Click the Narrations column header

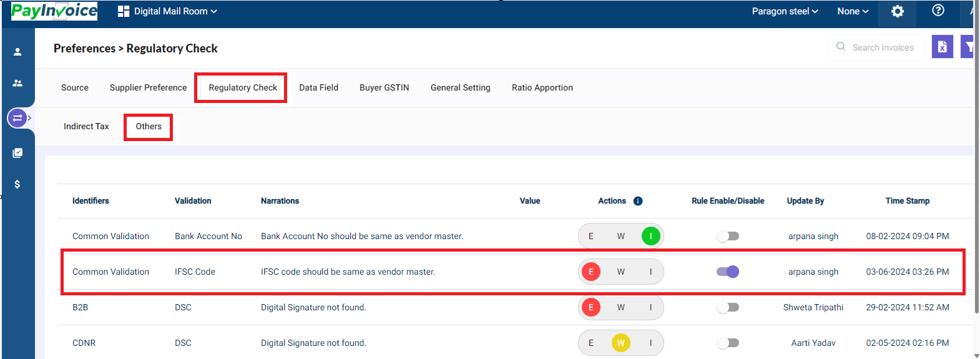(280, 201)
